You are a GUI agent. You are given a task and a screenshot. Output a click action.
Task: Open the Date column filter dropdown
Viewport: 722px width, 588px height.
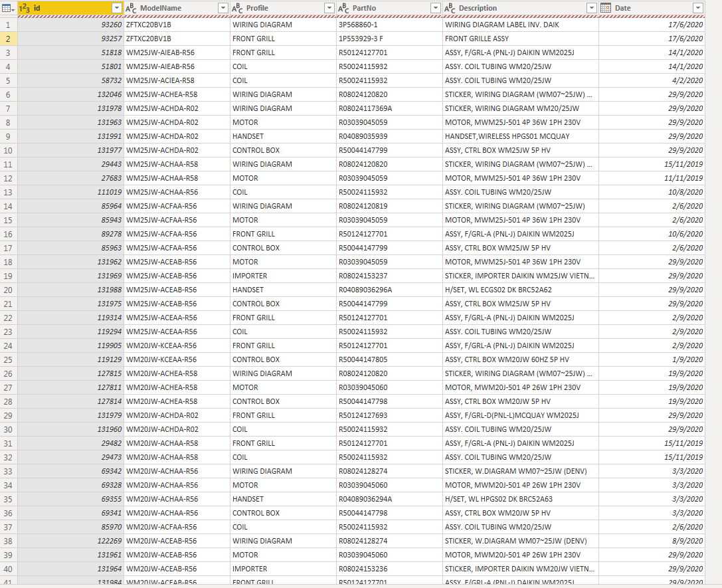point(698,8)
